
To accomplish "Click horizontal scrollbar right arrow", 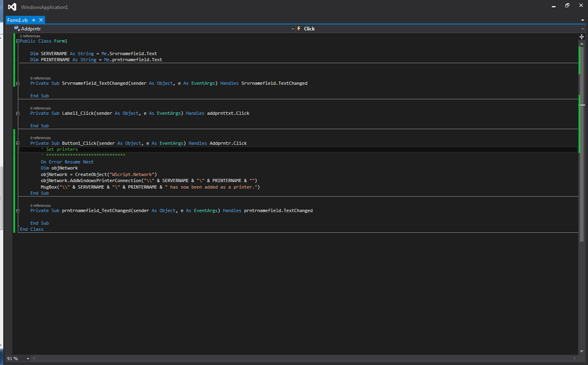I will pyautogui.click(x=575, y=359).
